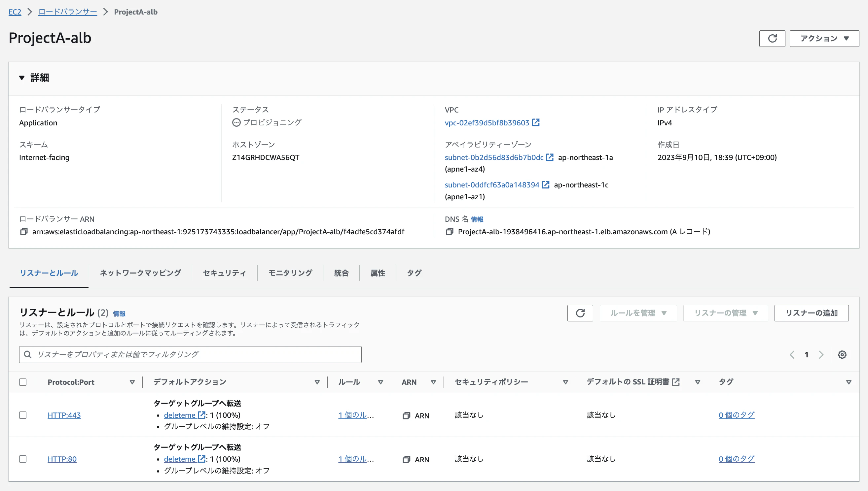Switch to the セキュリティ tab

pyautogui.click(x=224, y=273)
